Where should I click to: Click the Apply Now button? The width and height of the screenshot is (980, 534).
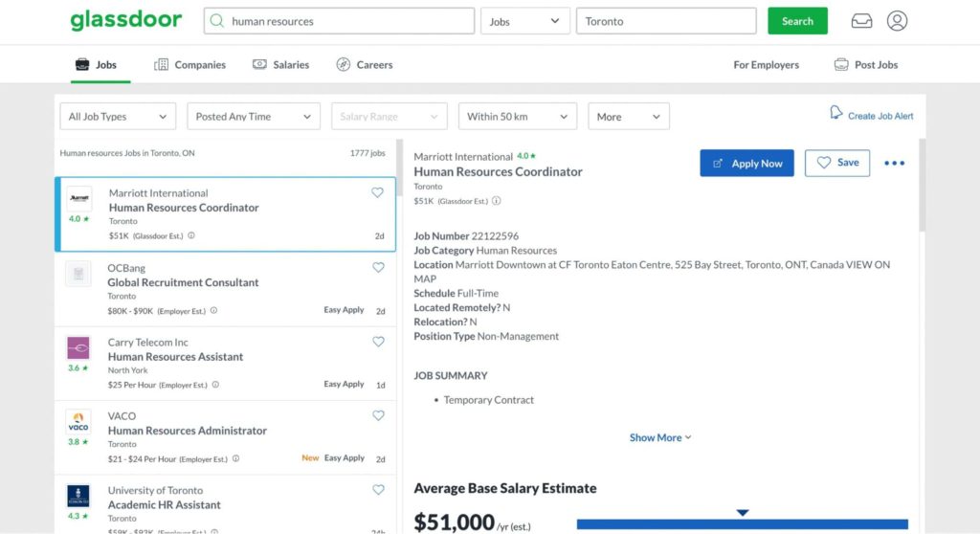point(746,164)
